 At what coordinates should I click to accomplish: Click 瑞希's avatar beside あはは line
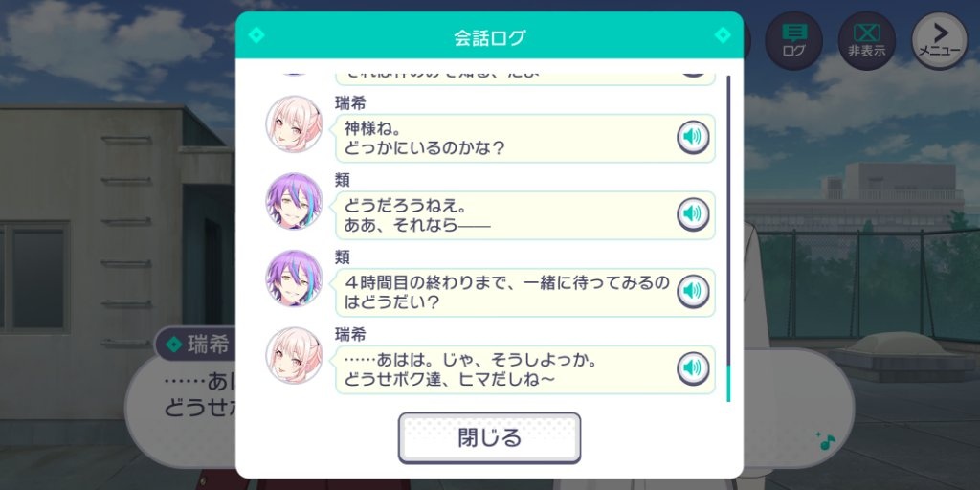295,356
